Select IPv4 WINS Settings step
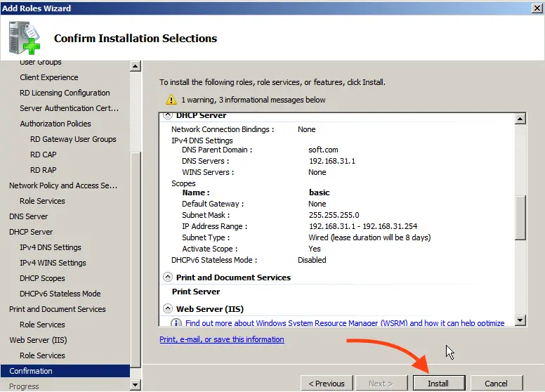This screenshot has width=545, height=392. [x=53, y=263]
